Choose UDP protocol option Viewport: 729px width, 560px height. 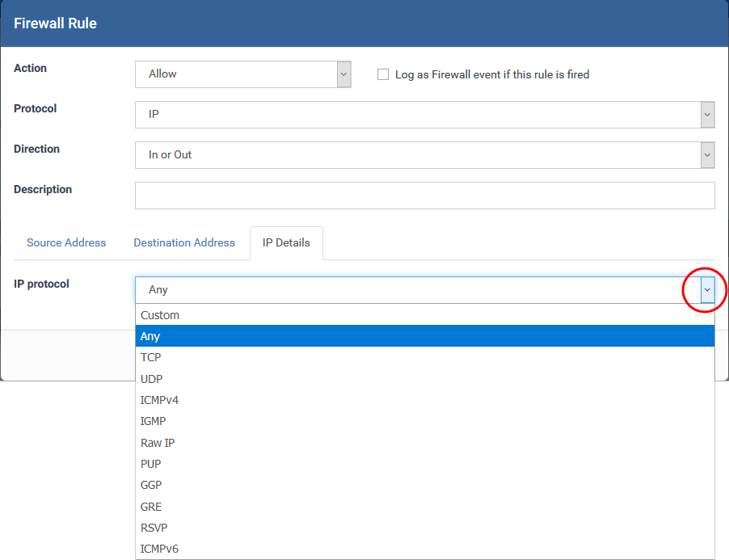point(425,379)
